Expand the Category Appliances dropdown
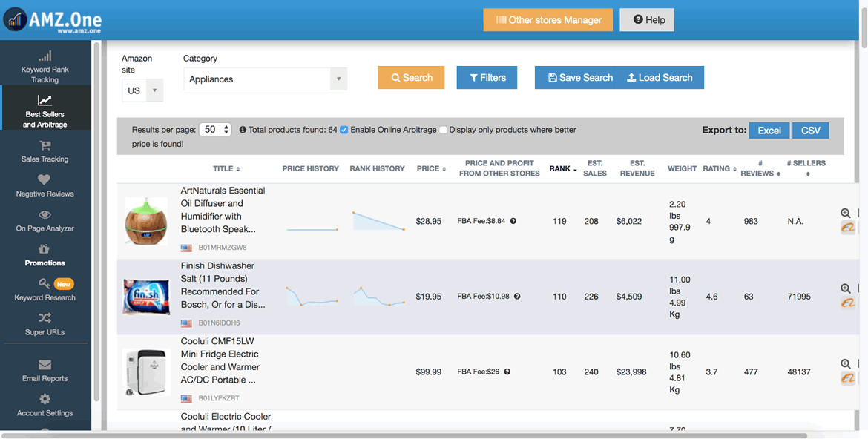Viewport: 868px width, 439px height. click(x=265, y=79)
